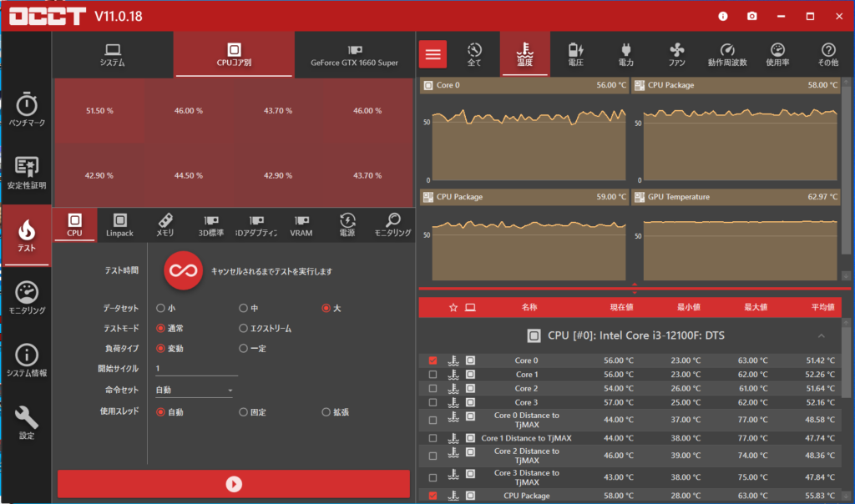
Task: Select the 温度 temperature tab
Action: (x=524, y=54)
